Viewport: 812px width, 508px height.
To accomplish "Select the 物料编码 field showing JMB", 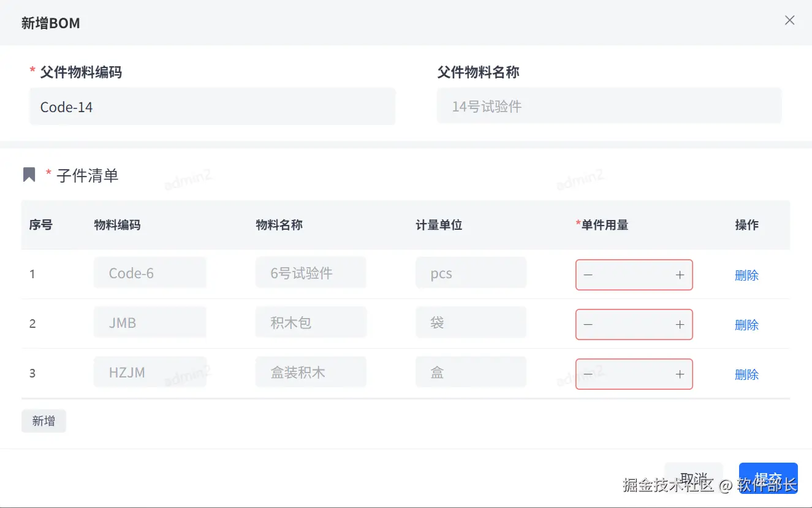I will (150, 322).
